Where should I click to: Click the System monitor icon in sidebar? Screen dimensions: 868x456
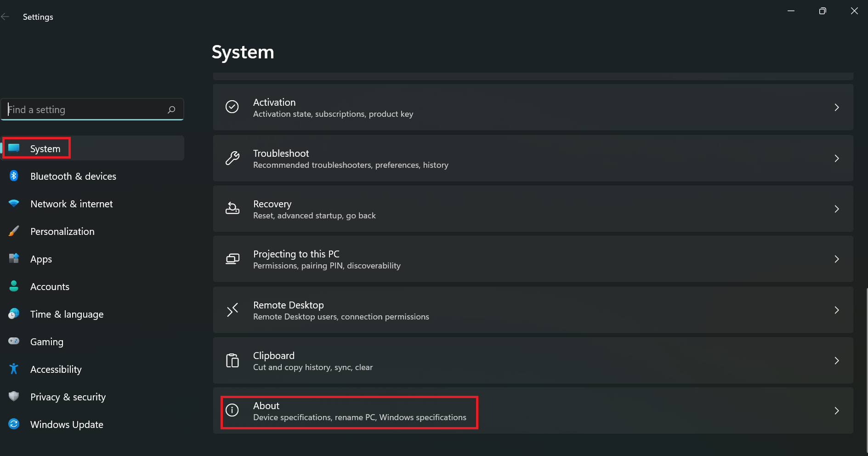[x=14, y=148]
